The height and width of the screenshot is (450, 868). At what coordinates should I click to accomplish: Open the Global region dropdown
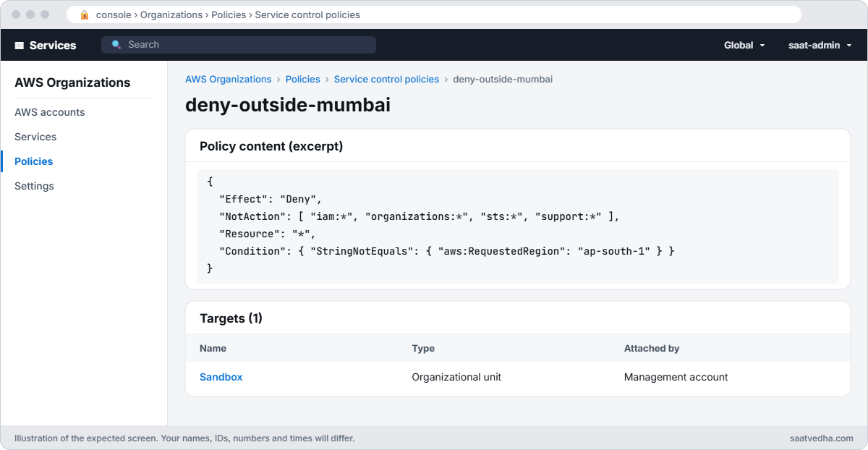coord(744,45)
